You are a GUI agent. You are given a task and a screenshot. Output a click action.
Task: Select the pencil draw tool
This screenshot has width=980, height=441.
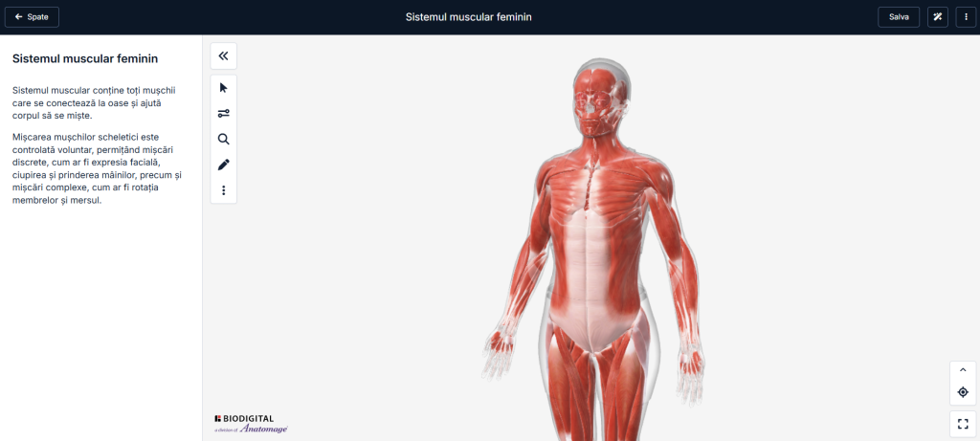click(223, 165)
